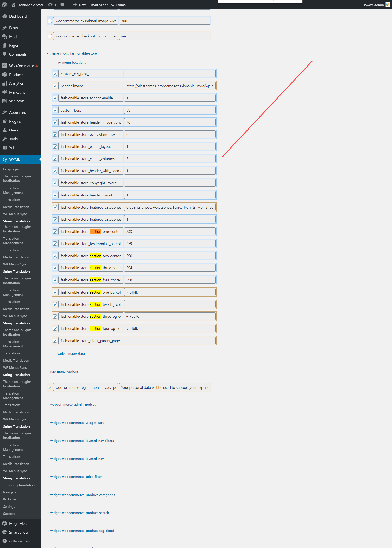Screen dimensions: 392x548
Task: Open the Taxonomy translation submenu item
Action: [19, 485]
